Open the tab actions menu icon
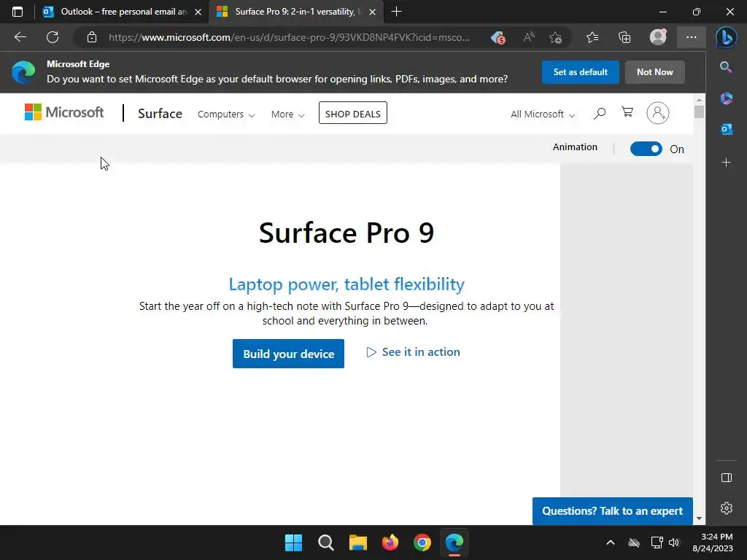Screen dimensions: 747x560 point(18,12)
